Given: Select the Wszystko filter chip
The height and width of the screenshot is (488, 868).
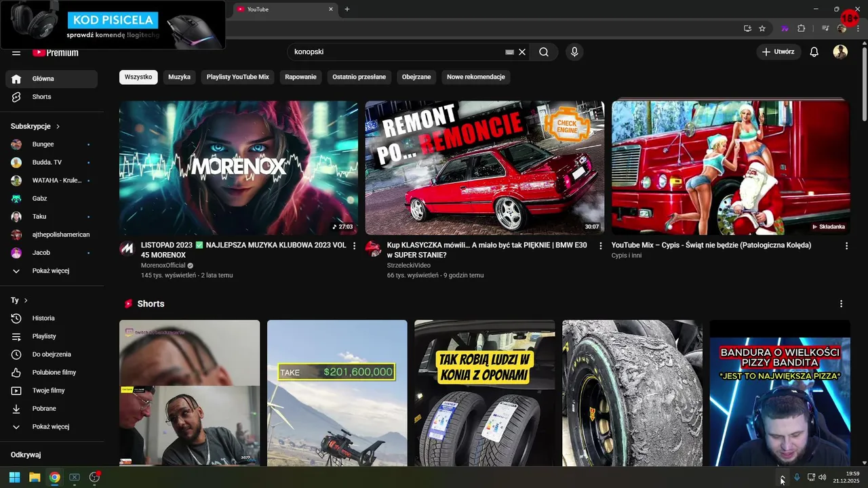Looking at the screenshot, I should tap(138, 77).
